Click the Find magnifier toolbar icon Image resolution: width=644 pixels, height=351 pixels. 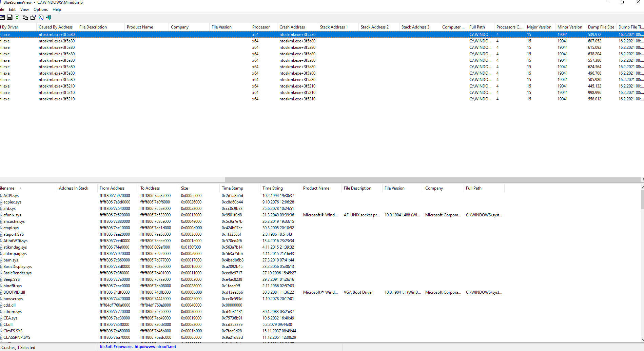(x=41, y=17)
